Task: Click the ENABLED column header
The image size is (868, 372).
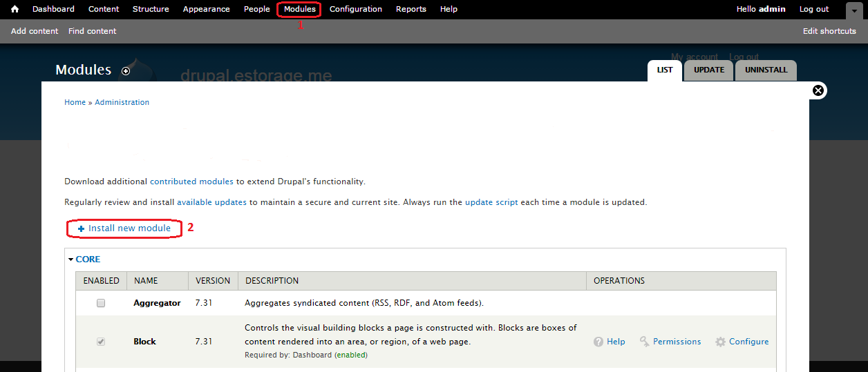Action: [102, 281]
